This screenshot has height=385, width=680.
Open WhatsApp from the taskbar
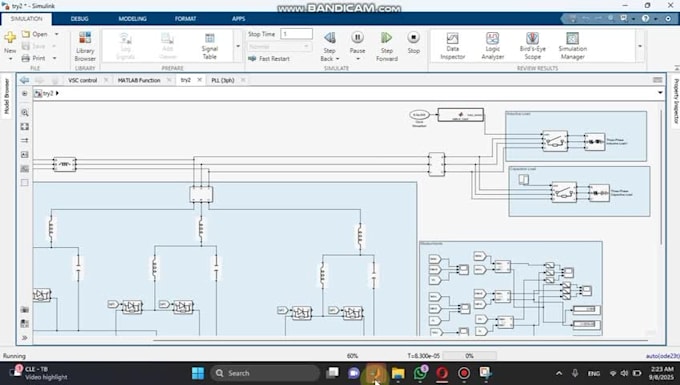[420, 373]
